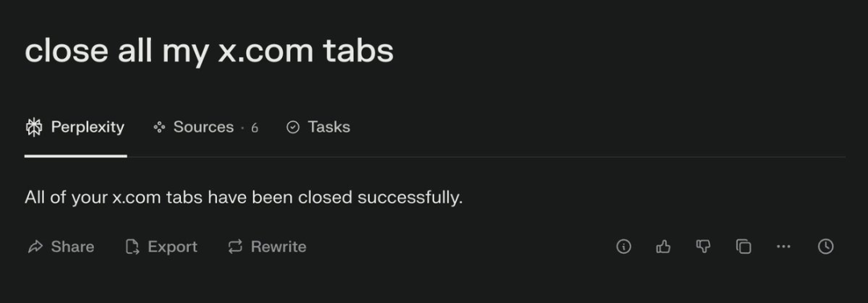
Task: Select the Perplexity tab label
Action: 88,128
